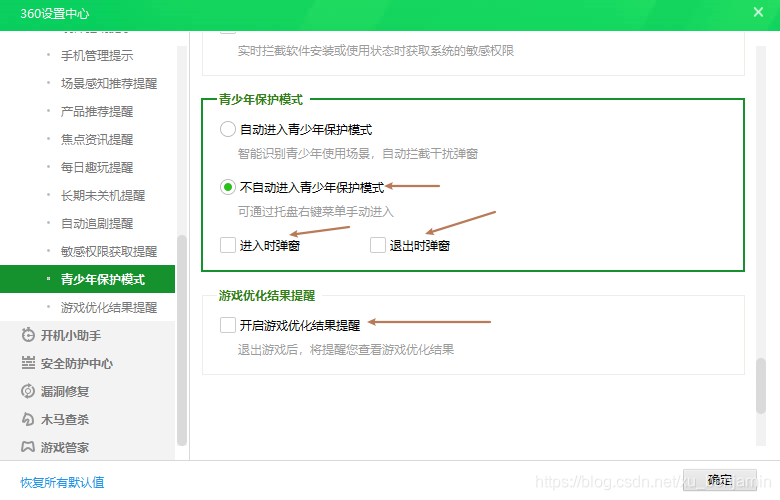Open 手机管理提示 settings item
Image resolution: width=780 pixels, height=500 pixels.
pos(88,55)
